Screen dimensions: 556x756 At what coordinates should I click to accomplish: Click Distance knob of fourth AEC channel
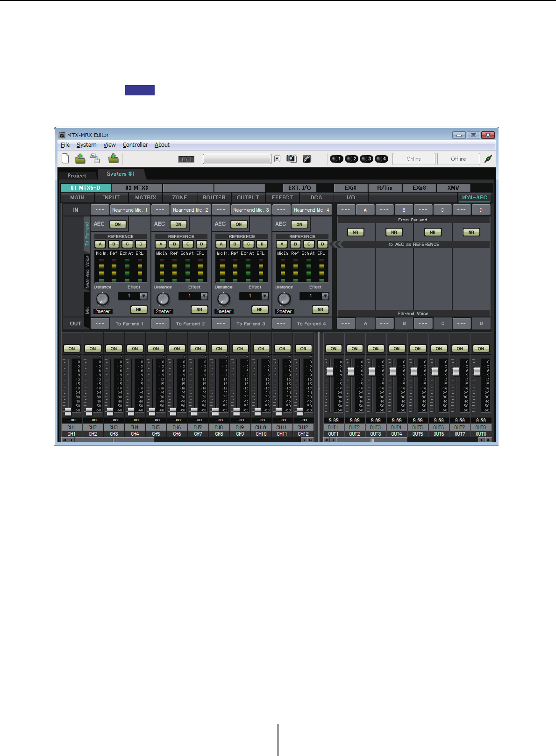coord(284,298)
